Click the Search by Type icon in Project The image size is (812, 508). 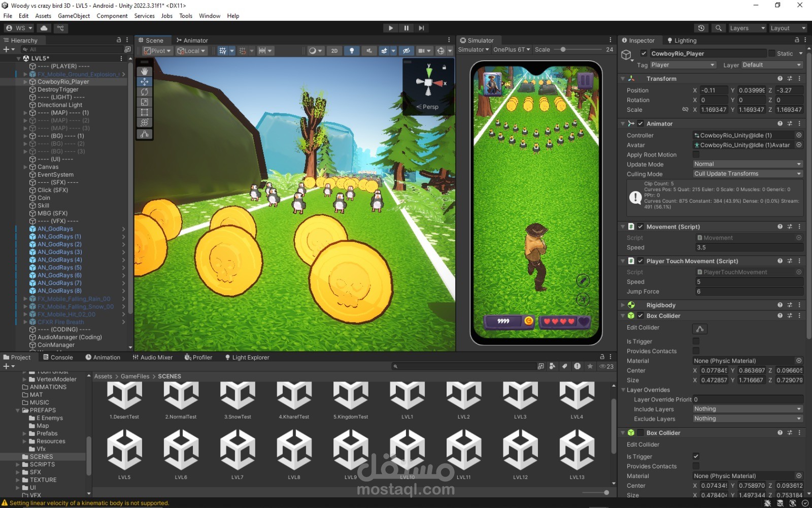(x=553, y=366)
